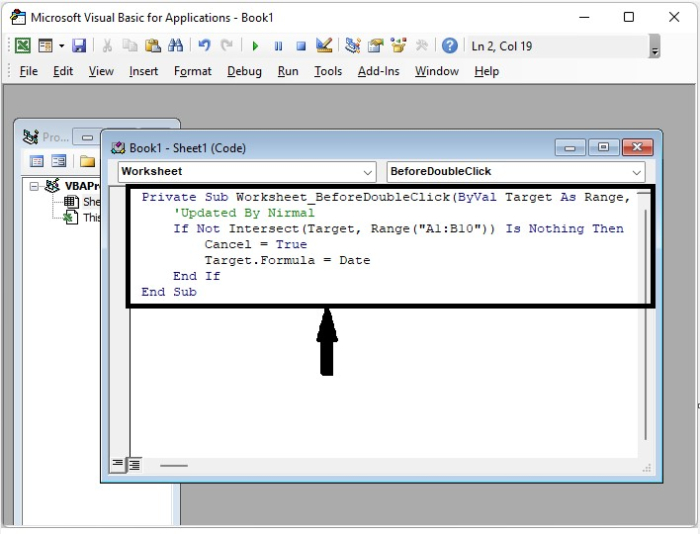Switch to Procedure View button

coord(117,464)
